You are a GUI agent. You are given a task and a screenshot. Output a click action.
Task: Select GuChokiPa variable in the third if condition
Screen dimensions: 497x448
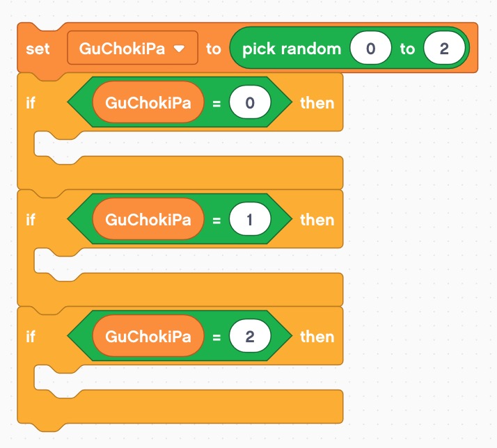tap(148, 337)
